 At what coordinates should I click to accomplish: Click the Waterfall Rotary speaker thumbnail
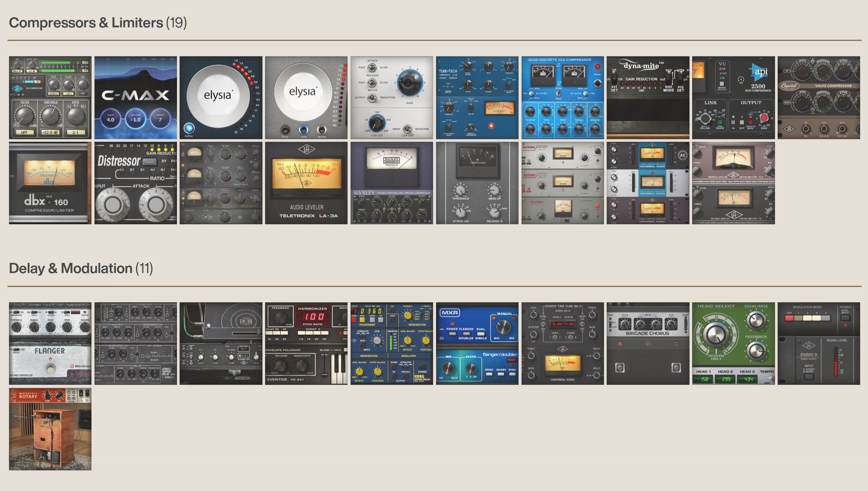50,428
